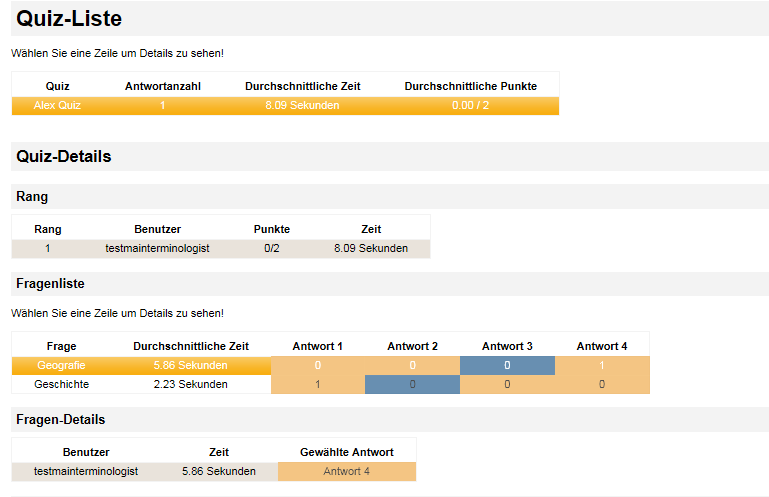Viewport: 769px width, 497px height.
Task: Select testmainterminologist in Fragen-Details table
Action: click(x=86, y=471)
